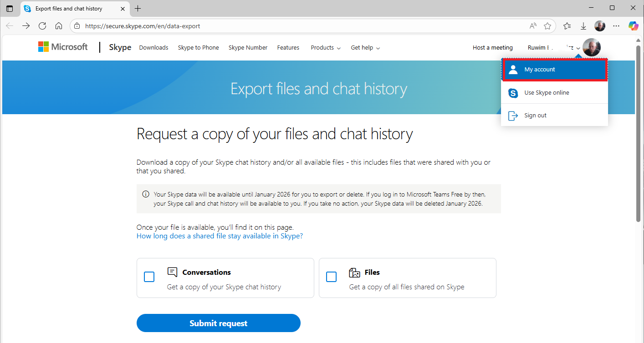Open the Copilot icon
Image resolution: width=644 pixels, height=343 pixels.
(634, 26)
